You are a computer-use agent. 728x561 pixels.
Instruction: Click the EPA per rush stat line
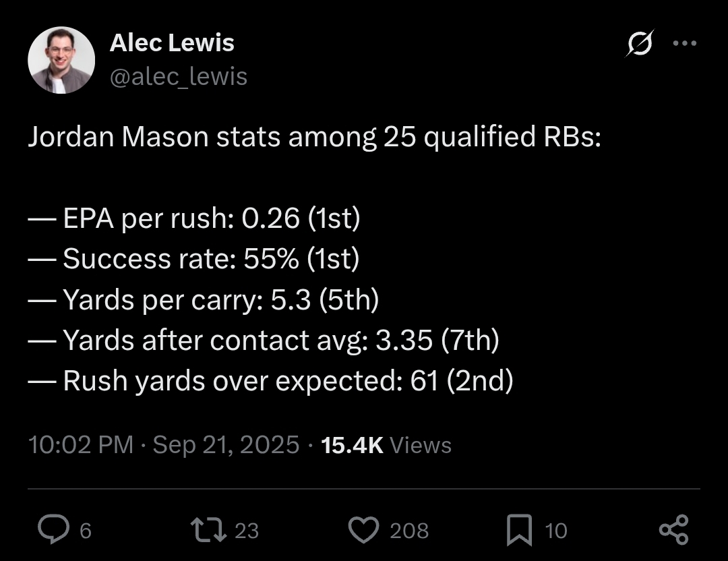click(194, 218)
